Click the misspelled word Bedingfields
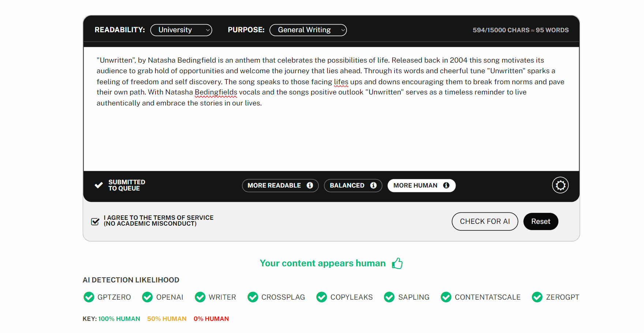The width and height of the screenshot is (644, 333). tap(216, 92)
